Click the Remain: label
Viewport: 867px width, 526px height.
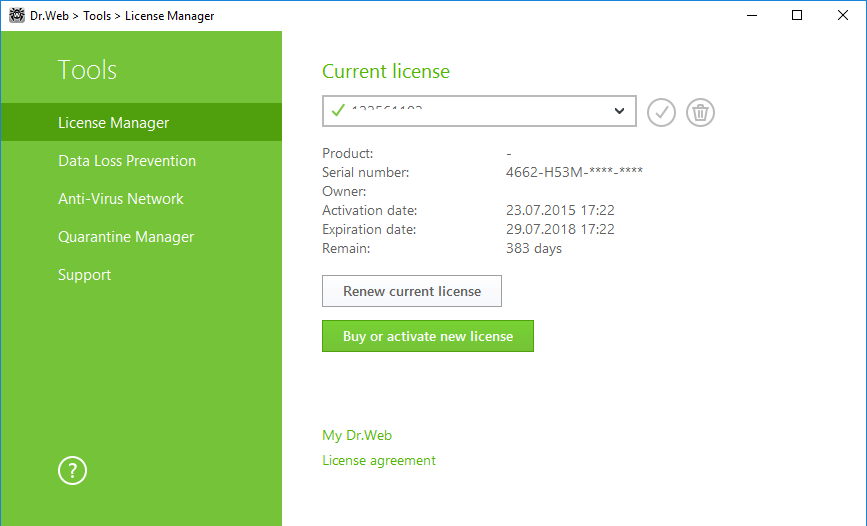pyautogui.click(x=346, y=248)
